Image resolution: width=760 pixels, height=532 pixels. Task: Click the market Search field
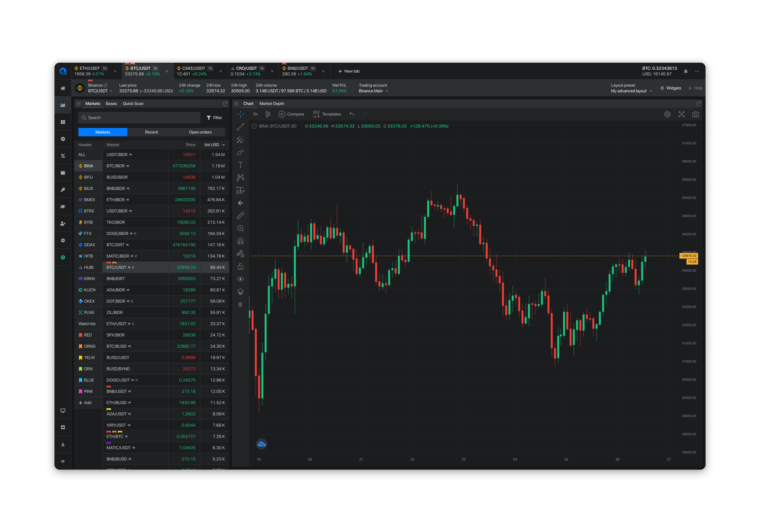pyautogui.click(x=139, y=117)
